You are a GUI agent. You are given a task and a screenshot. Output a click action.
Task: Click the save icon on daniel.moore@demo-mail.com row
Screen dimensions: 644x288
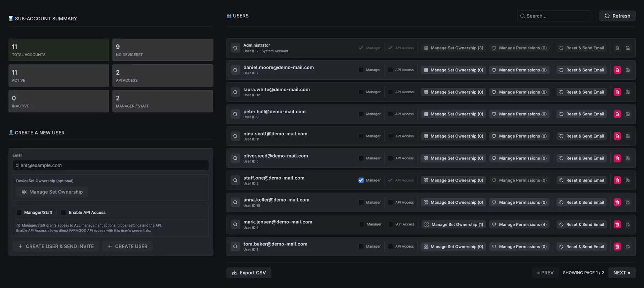pos(628,70)
